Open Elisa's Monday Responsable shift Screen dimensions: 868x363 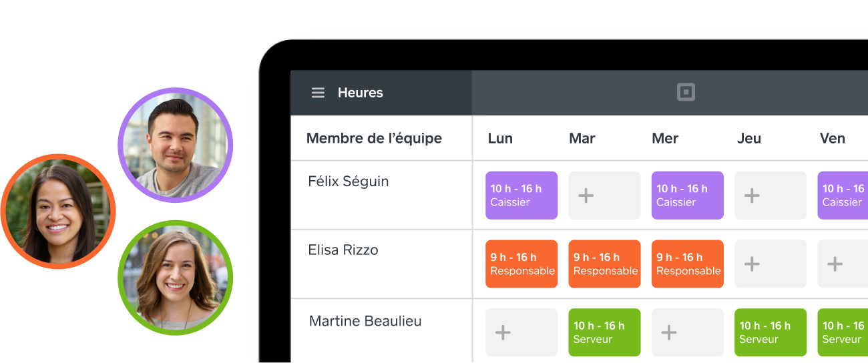521,264
